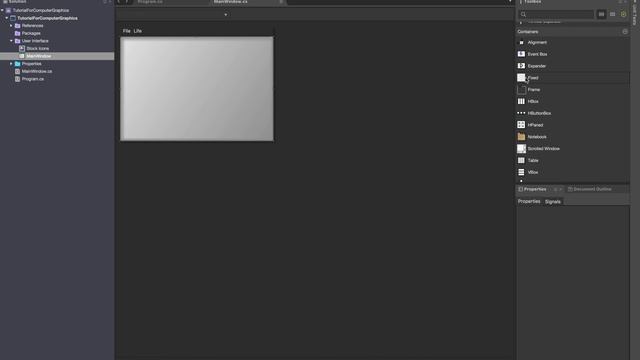Choose the Table container icon

521,160
